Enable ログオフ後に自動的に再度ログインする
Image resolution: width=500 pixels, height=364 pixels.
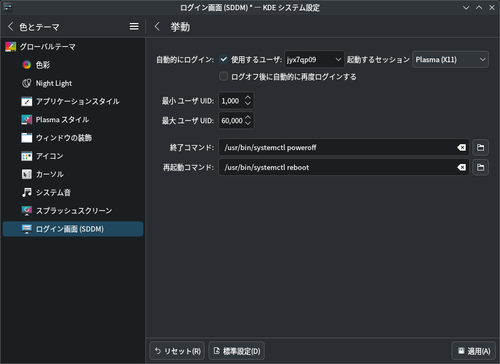coord(223,76)
